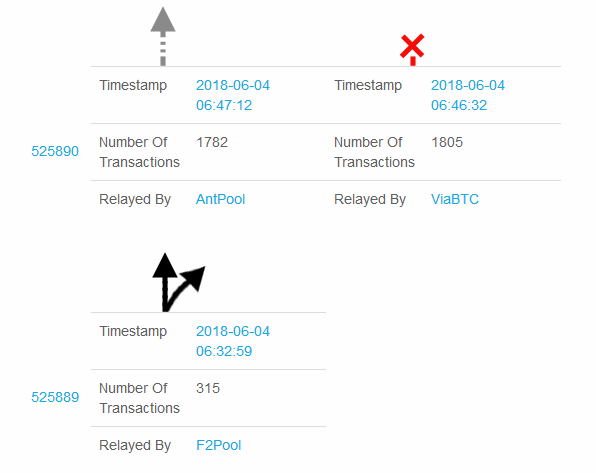
Task: Click Relayed By label next to AntPool
Action: tap(135, 200)
